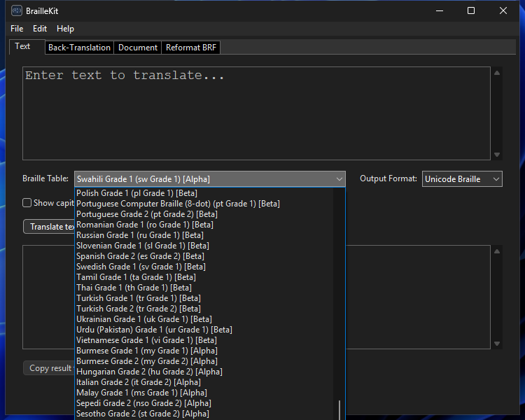Select Romanian Grade 1 [Beta] table
Image resolution: width=525 pixels, height=420 pixels.
coord(204,225)
